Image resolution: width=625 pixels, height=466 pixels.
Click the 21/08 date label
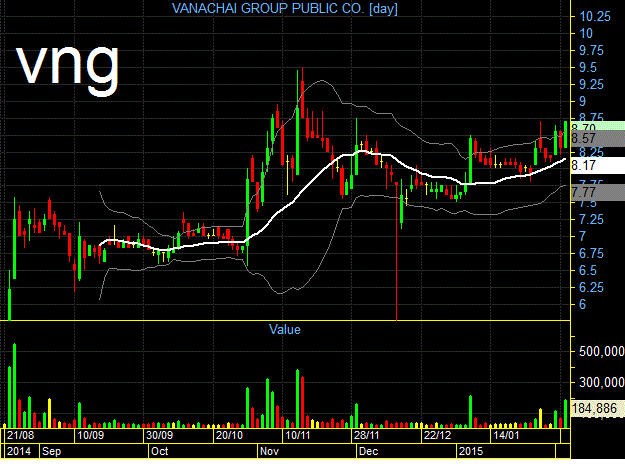point(21,435)
